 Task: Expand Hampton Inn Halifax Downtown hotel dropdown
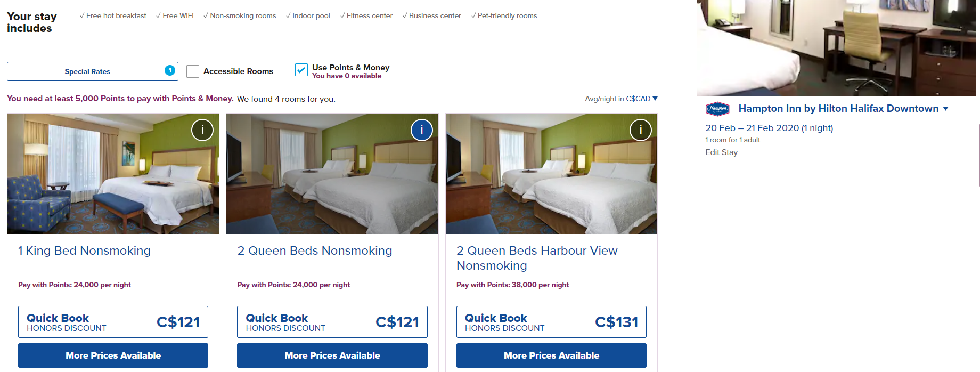946,109
